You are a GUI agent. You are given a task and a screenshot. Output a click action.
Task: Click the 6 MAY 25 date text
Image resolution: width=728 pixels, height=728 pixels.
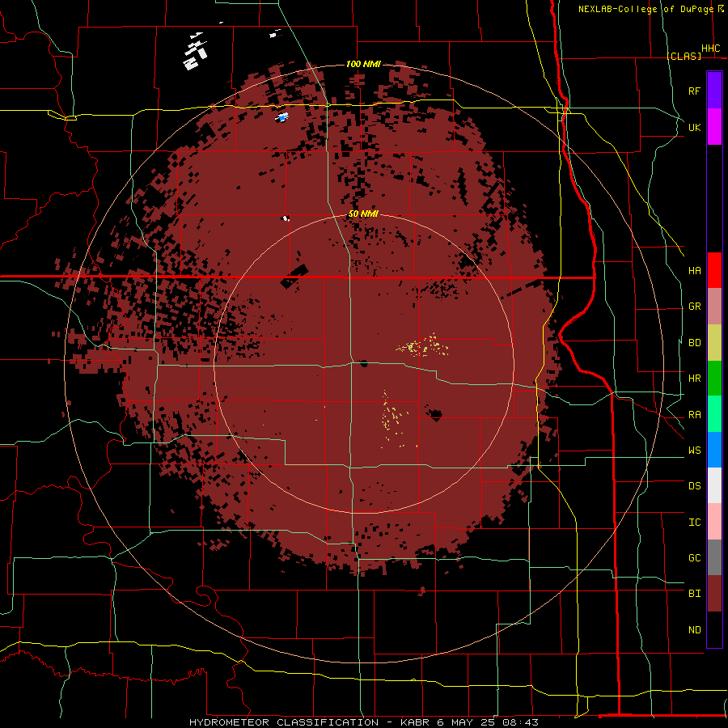coord(467,722)
